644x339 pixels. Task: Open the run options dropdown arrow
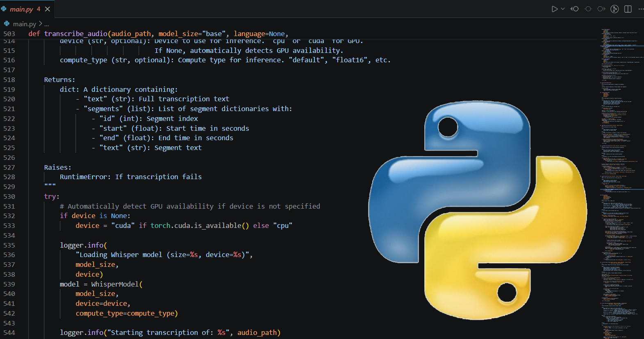point(563,9)
